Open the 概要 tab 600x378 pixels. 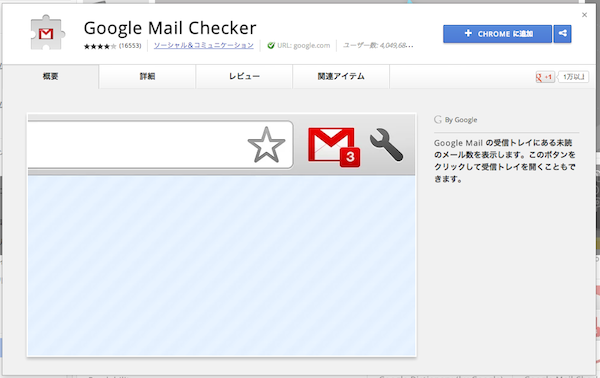pyautogui.click(x=51, y=77)
